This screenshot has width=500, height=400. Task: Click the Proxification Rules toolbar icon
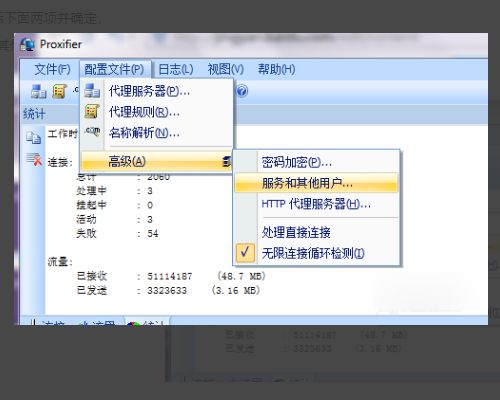point(59,91)
